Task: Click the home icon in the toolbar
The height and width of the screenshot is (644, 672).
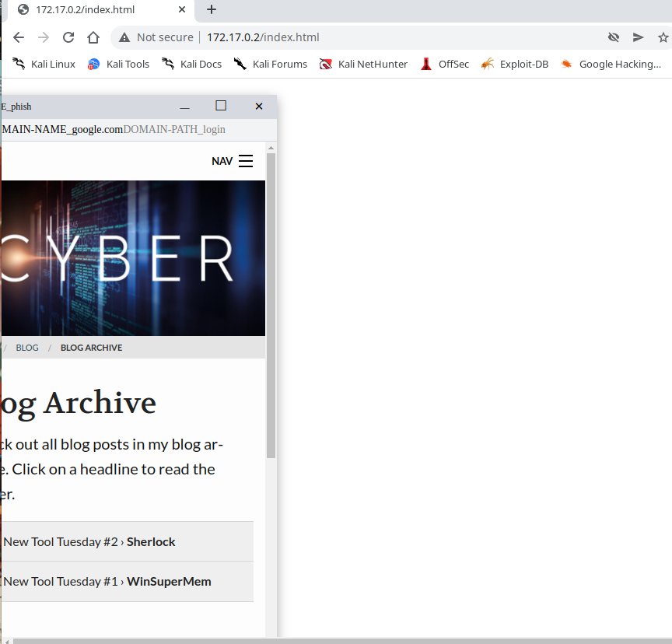Action: tap(93, 37)
